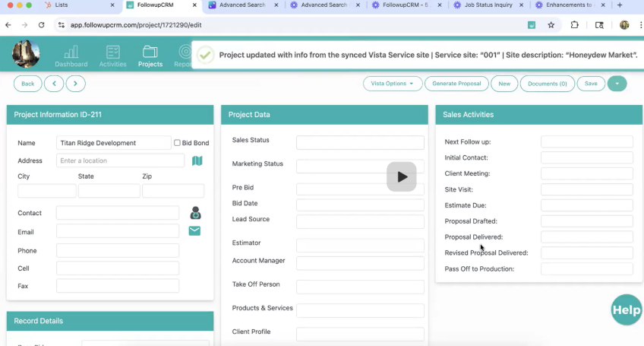Open a new browser tab
644x346 pixels.
click(620, 5)
